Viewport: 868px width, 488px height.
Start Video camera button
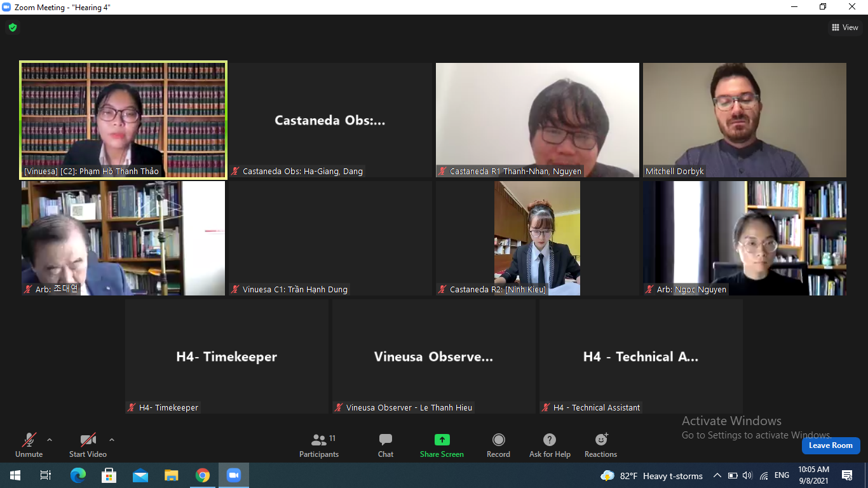pyautogui.click(x=88, y=445)
